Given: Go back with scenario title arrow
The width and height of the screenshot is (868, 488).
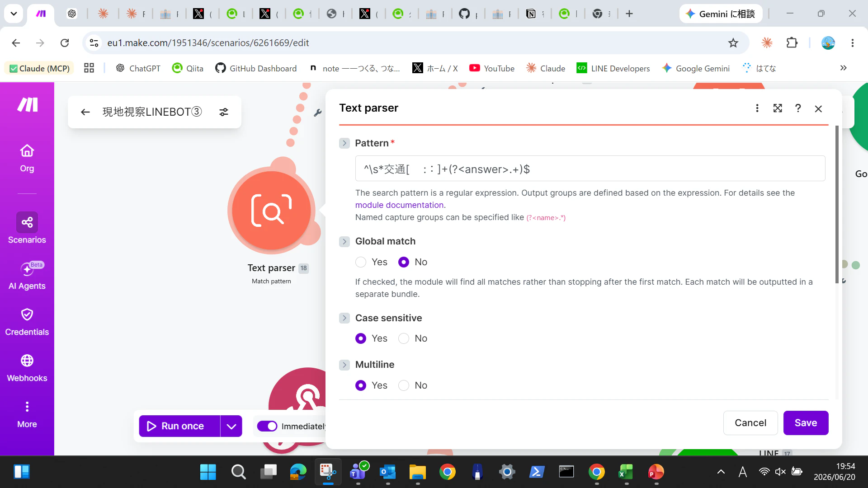Looking at the screenshot, I should 85,112.
